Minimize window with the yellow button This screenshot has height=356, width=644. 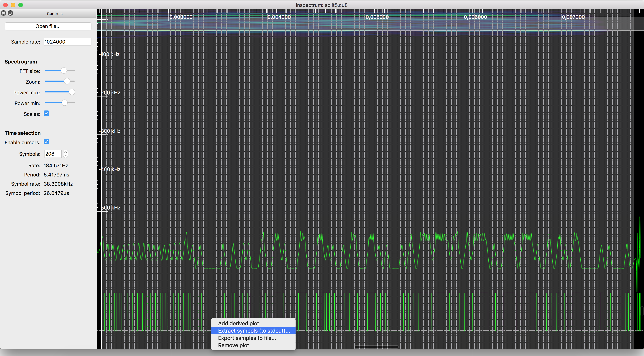pyautogui.click(x=13, y=5)
